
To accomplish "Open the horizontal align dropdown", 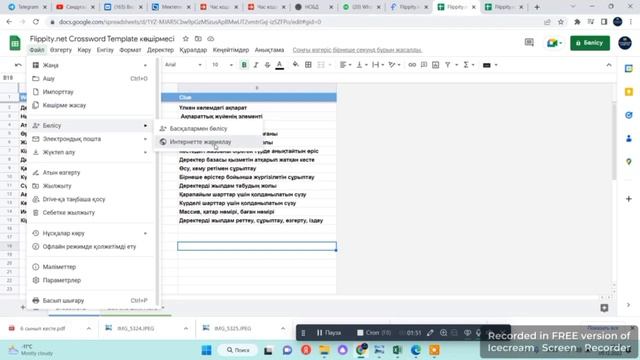I will pyautogui.click(x=346, y=65).
